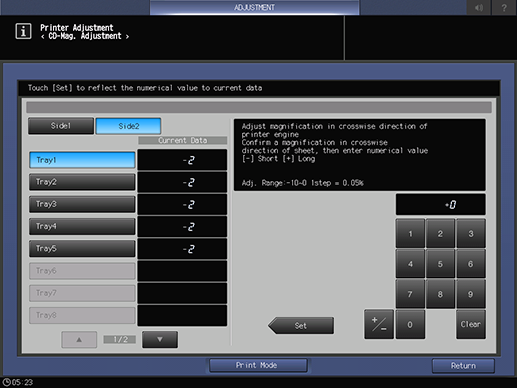Tap keypad digit 9
Screen dimensions: 517x388
(x=471, y=294)
